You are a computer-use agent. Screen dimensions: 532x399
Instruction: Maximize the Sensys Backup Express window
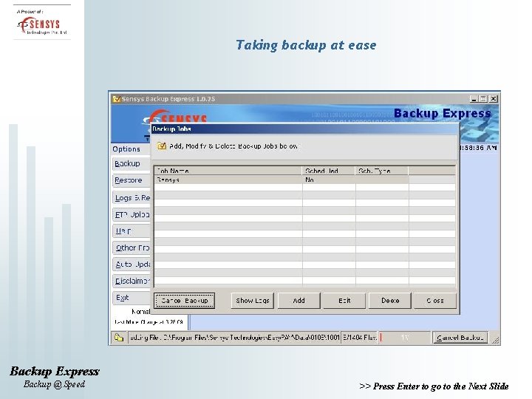(x=483, y=99)
